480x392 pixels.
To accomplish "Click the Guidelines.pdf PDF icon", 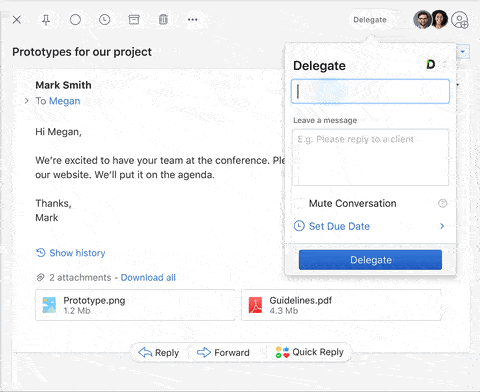I will click(x=255, y=305).
